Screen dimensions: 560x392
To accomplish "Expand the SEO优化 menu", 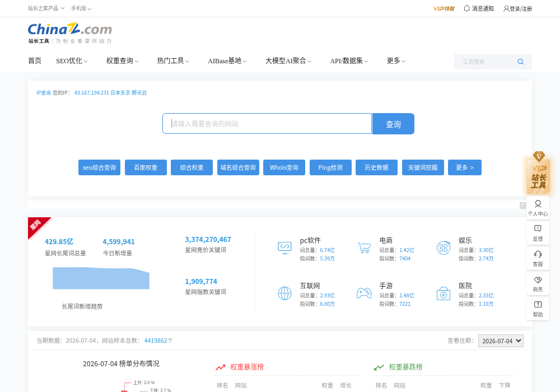I will tap(72, 61).
